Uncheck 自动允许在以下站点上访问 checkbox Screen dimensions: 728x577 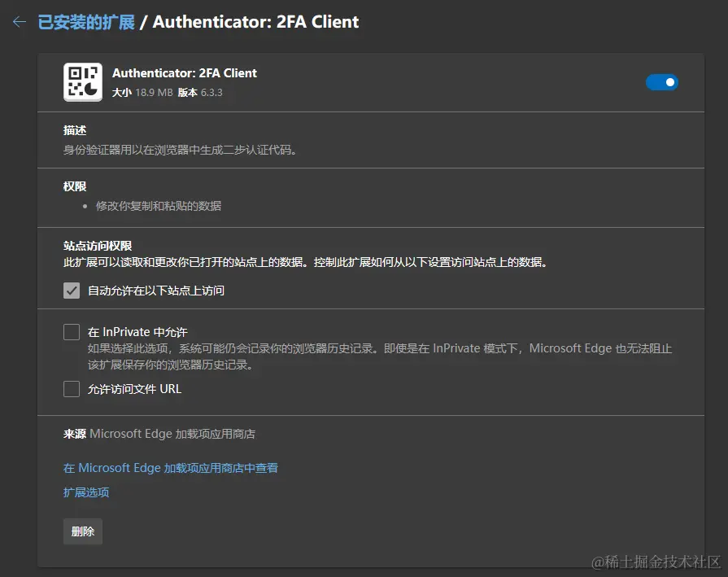(72, 291)
